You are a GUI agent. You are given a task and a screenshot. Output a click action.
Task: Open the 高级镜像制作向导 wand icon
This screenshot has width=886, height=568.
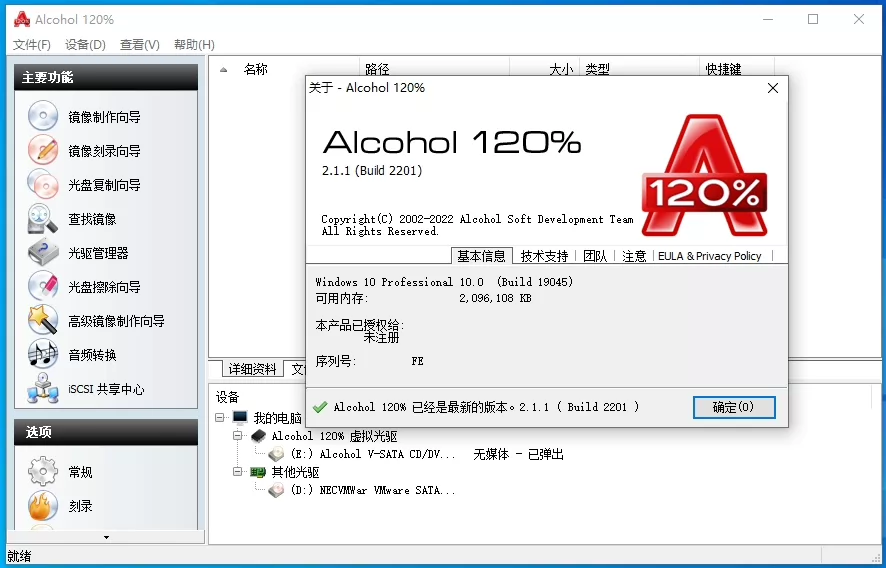[42, 320]
